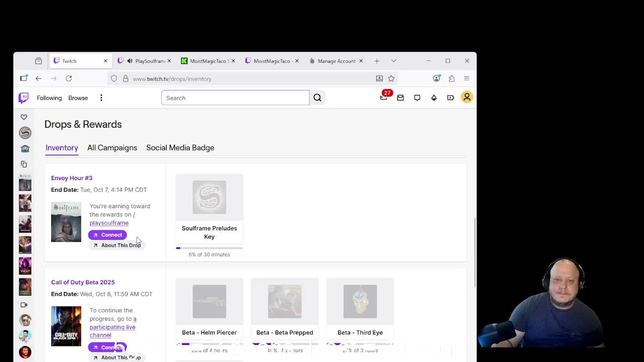Screen dimensions: 644x362
Task: Expand the browser list-all-tabs chevron
Action: click(393, 61)
